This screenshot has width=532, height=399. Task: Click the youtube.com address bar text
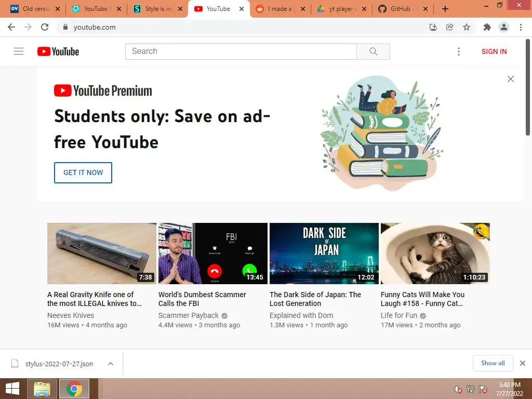pos(95,27)
